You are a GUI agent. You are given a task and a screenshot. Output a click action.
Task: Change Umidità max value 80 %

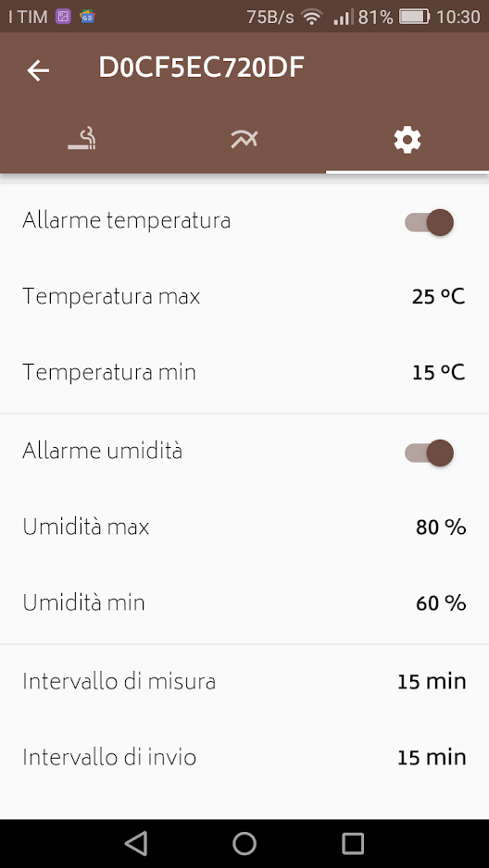point(441,527)
